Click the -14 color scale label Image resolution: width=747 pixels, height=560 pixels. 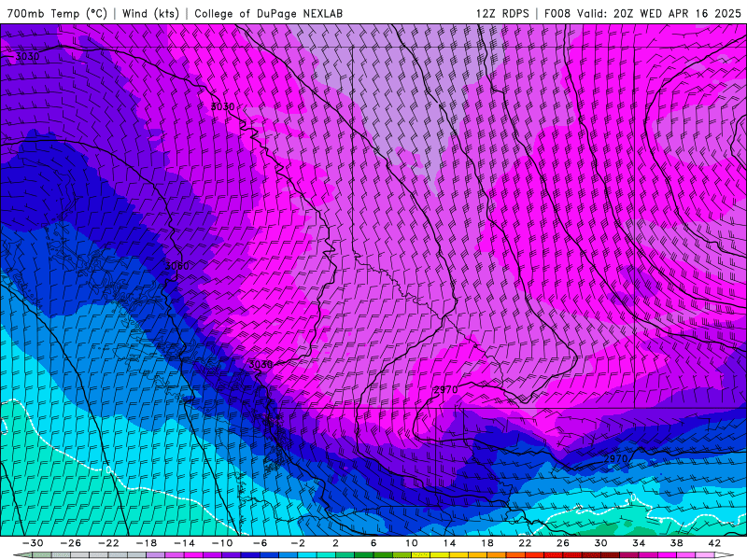(184, 543)
